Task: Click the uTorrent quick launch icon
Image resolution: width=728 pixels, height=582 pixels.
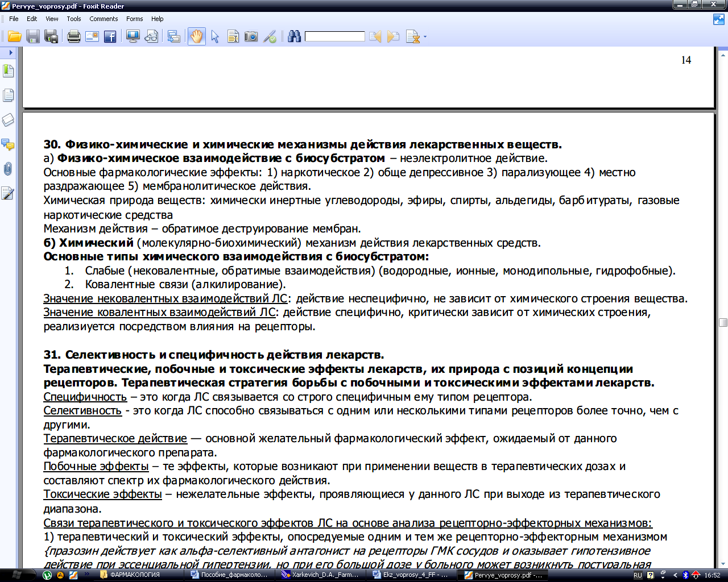Action: pyautogui.click(x=47, y=575)
